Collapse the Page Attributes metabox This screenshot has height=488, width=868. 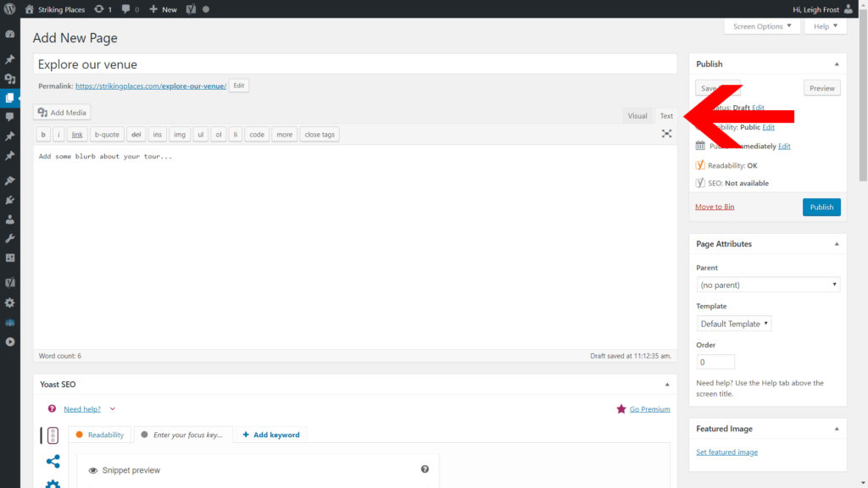tap(837, 244)
